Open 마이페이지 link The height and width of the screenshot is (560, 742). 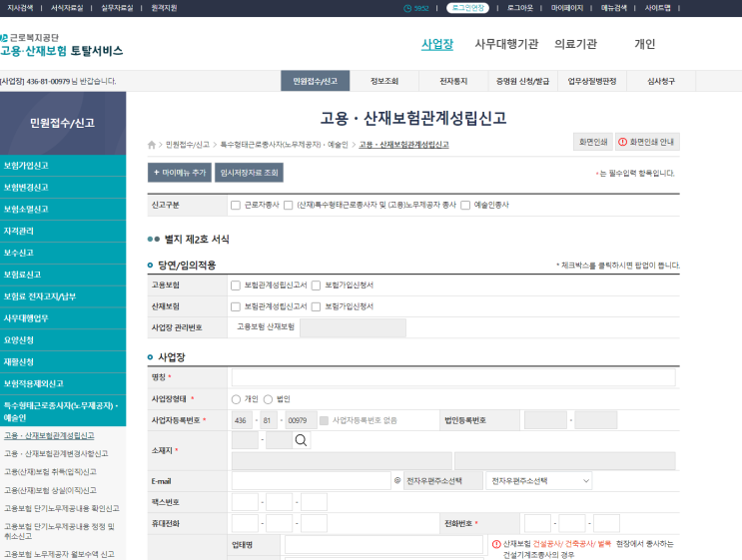tap(567, 8)
